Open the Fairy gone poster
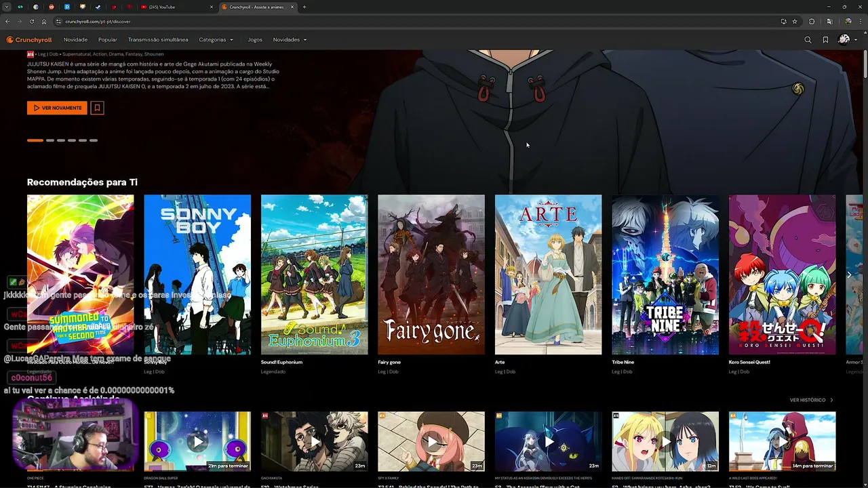Viewport: 868px width, 488px height. click(x=431, y=274)
